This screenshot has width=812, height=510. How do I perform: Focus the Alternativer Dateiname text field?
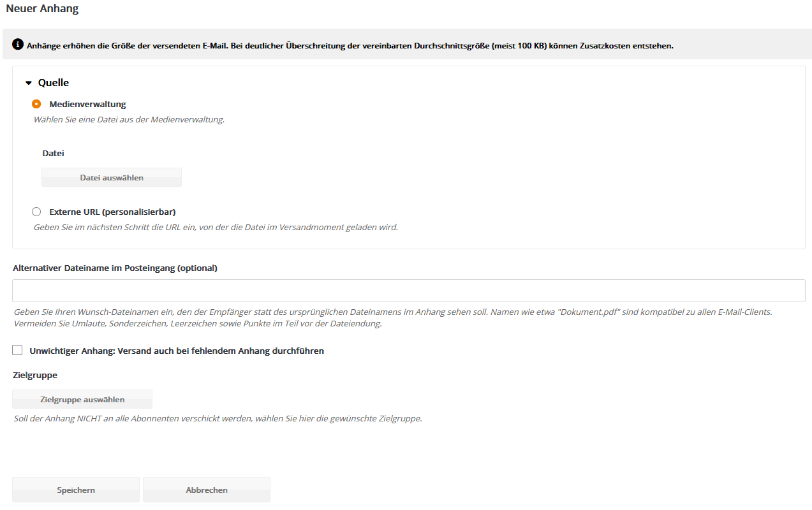pyautogui.click(x=409, y=291)
